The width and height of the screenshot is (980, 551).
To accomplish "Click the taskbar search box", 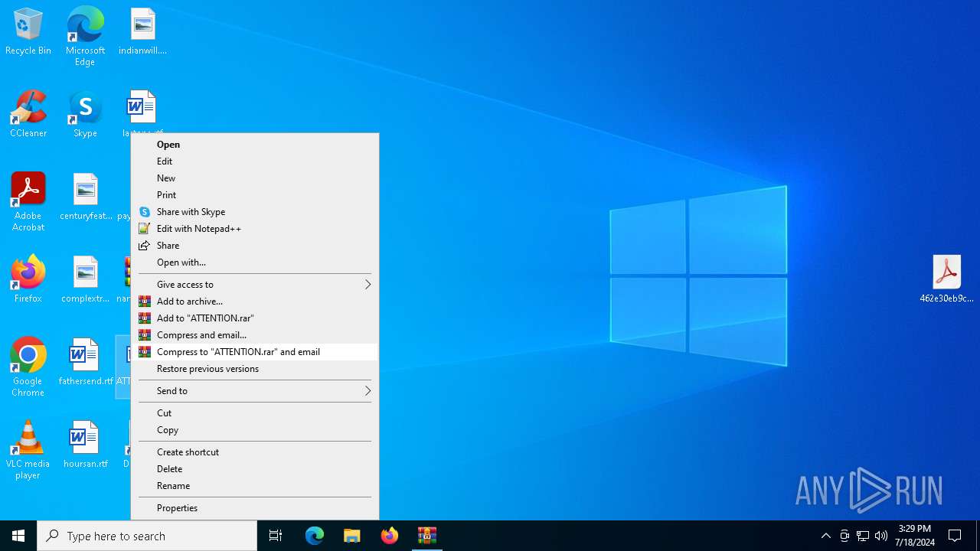I will [147, 536].
